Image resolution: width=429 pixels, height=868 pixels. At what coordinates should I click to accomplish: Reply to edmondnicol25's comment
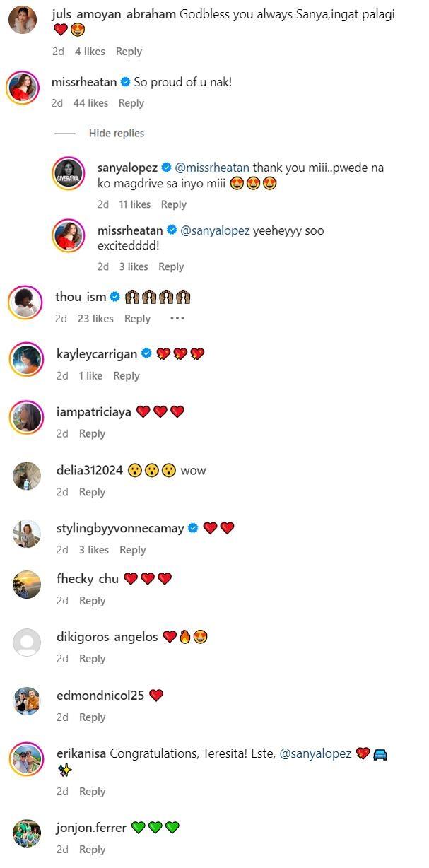pos(92,717)
